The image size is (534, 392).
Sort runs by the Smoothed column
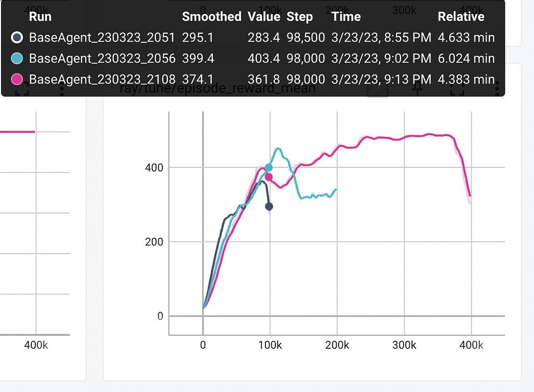point(211,16)
